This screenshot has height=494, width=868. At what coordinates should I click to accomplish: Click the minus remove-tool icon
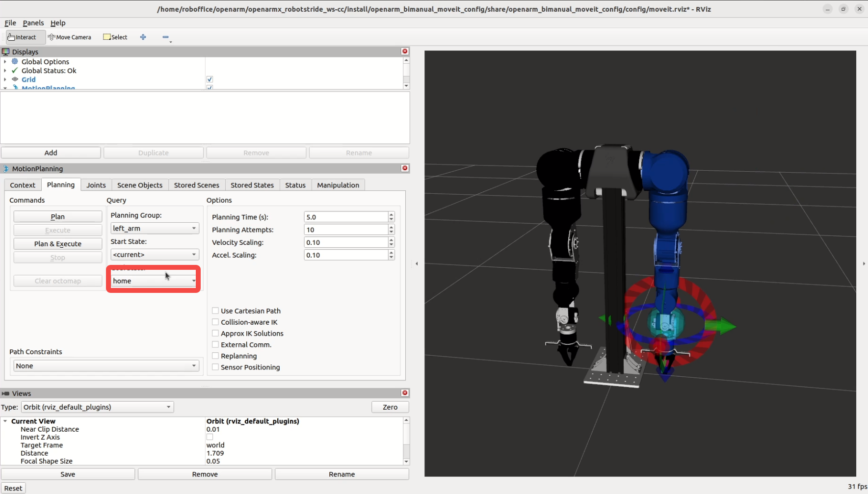point(165,37)
